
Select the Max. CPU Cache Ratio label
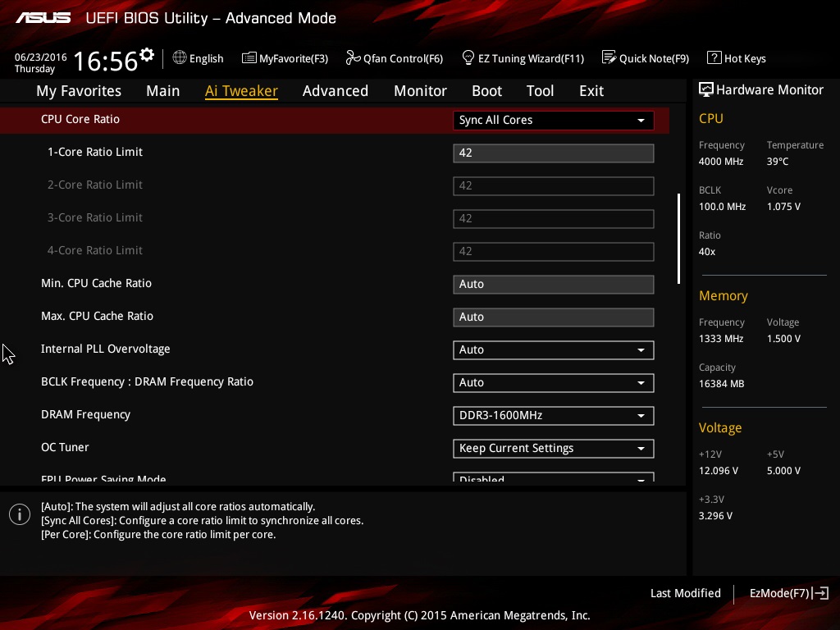coord(97,316)
